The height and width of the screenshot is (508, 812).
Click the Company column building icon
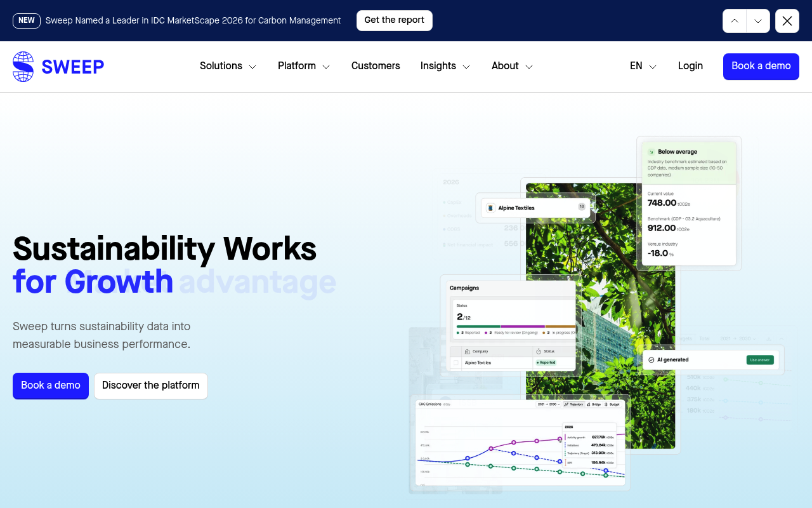click(x=467, y=352)
